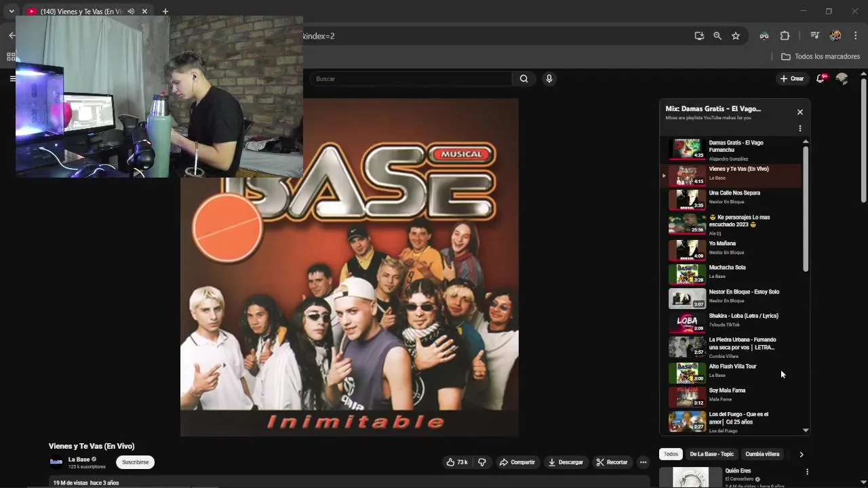
Task: Click the Inimitable album art video
Action: 349,267
